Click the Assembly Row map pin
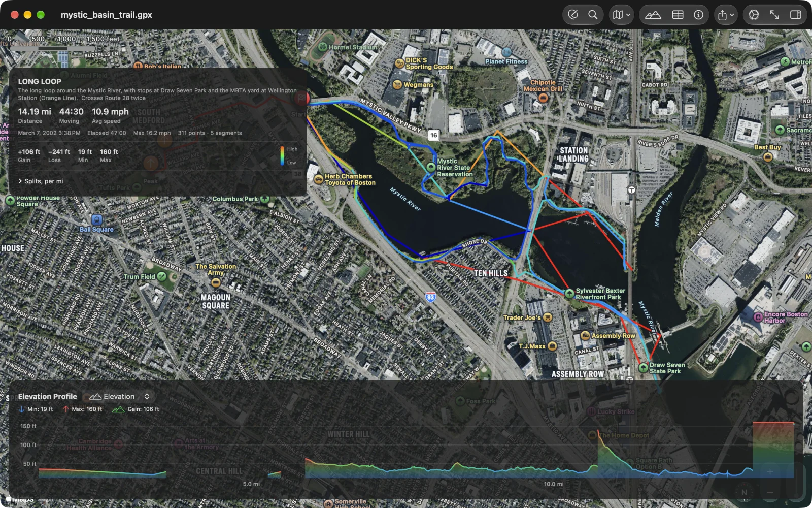 585,335
